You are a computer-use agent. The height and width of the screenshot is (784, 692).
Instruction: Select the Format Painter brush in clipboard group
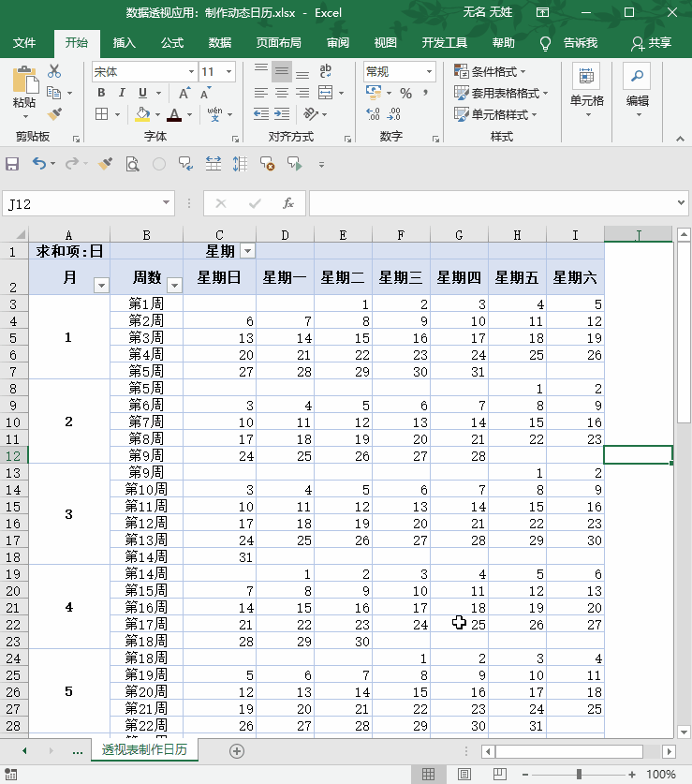(54, 114)
